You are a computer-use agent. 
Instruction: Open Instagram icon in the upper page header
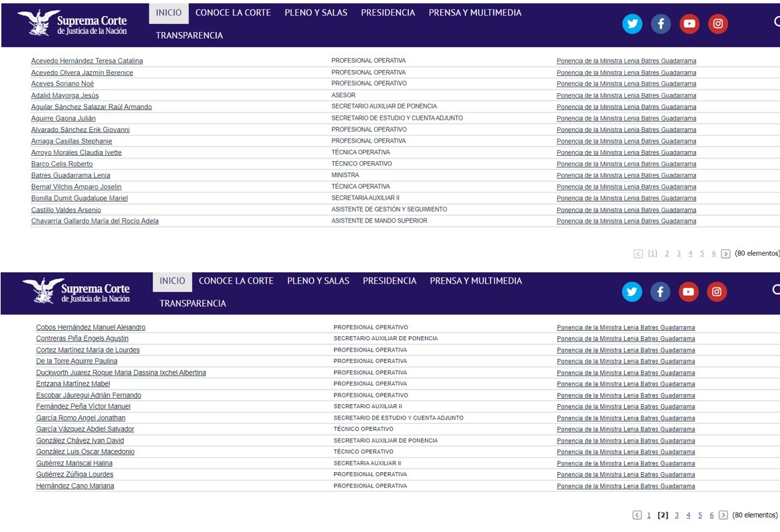[x=718, y=23]
